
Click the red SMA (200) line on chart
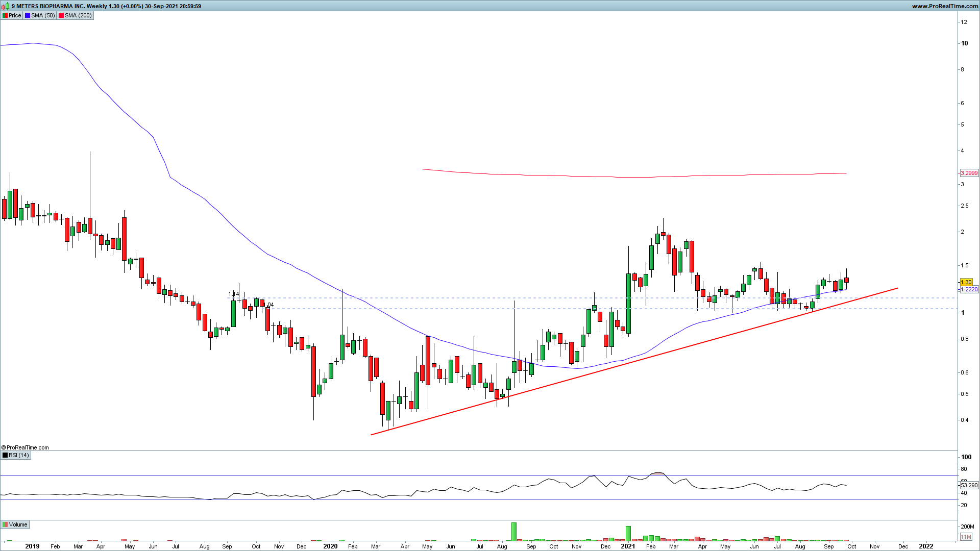pos(612,177)
